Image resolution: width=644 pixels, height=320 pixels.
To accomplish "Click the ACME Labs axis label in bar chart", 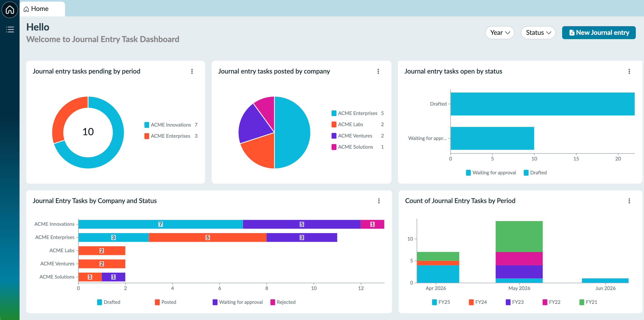I will coord(62,250).
